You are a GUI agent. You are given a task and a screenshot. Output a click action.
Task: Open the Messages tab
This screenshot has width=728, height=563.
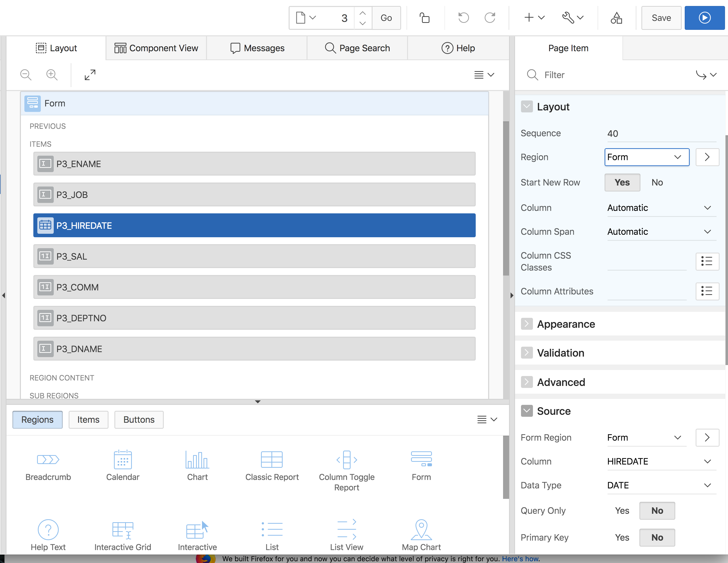point(257,48)
